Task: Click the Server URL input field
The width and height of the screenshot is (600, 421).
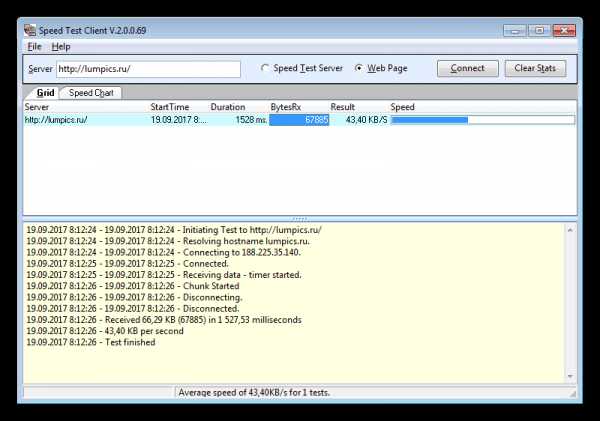Action: click(x=148, y=69)
